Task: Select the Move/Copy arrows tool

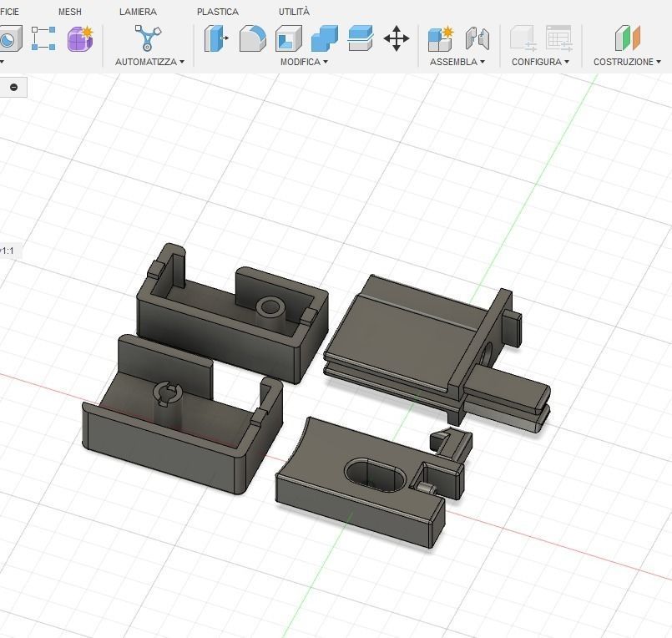Action: pyautogui.click(x=397, y=38)
